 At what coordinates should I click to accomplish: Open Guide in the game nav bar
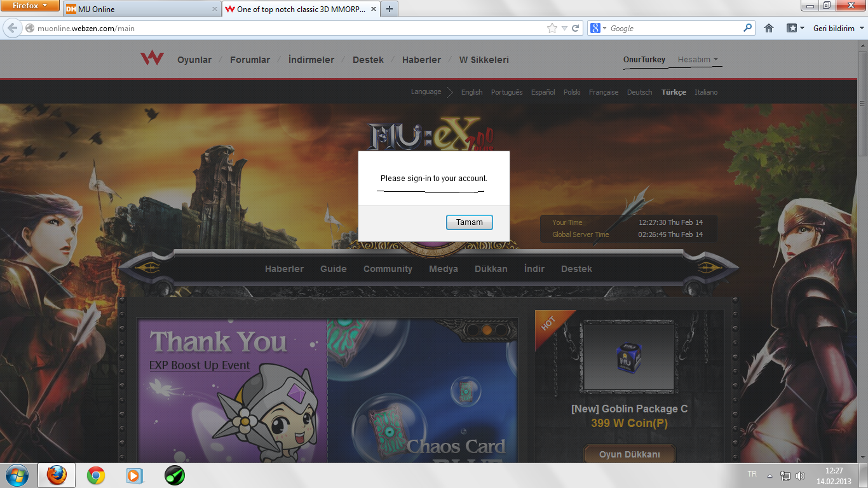tap(334, 269)
